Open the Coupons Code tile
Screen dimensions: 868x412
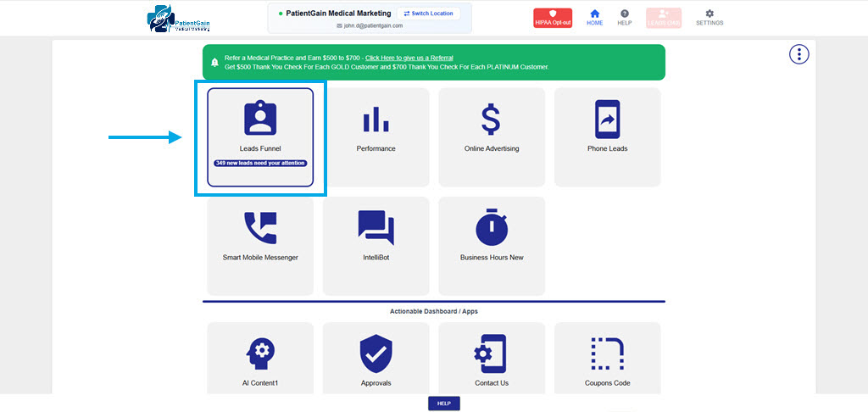607,359
